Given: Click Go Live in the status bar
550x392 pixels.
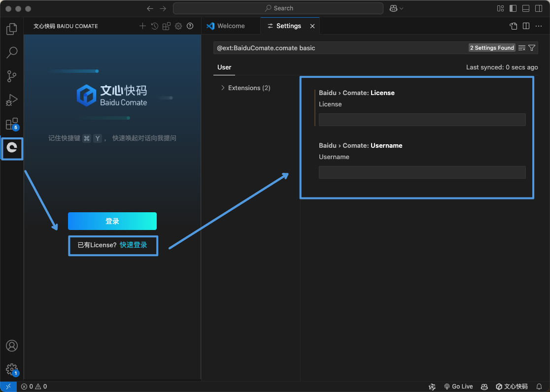Looking at the screenshot, I should point(458,387).
